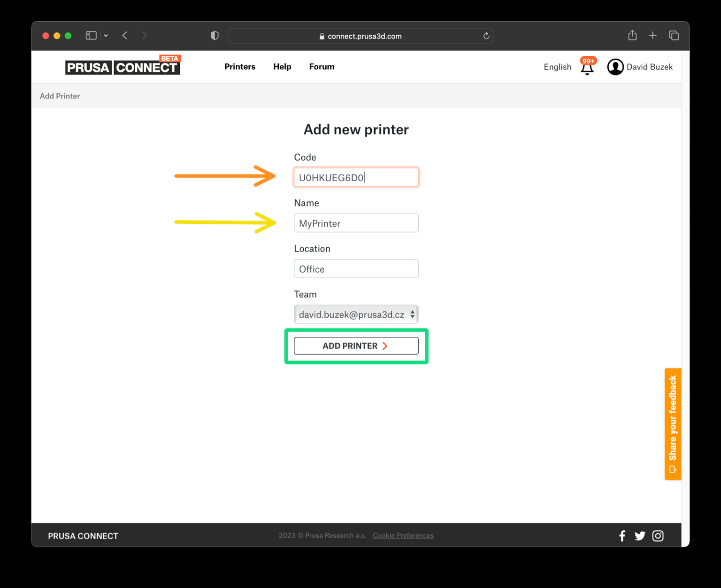Open the English language selector
Viewport: 721px width, 588px height.
pos(557,67)
